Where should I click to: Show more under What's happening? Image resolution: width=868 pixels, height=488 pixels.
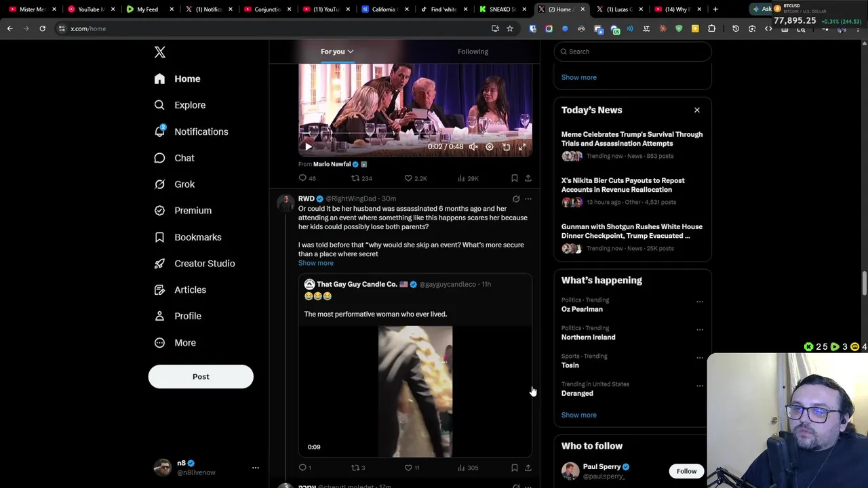click(579, 415)
